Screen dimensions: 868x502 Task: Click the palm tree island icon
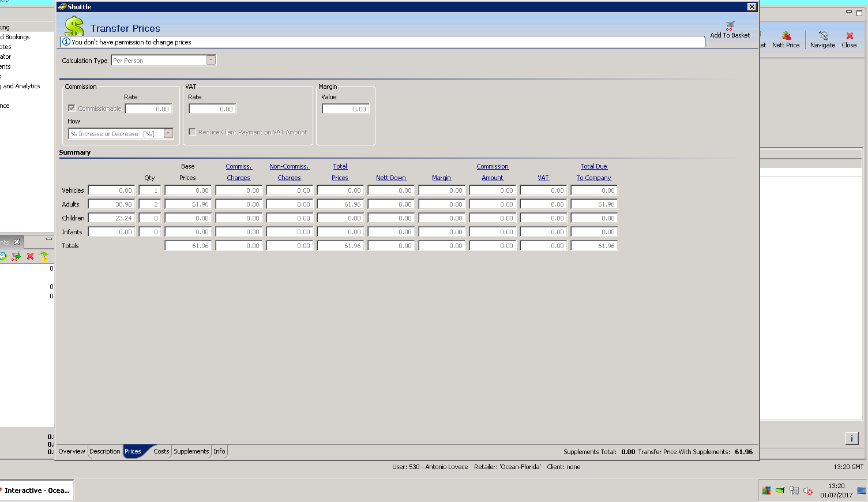pyautogui.click(x=44, y=256)
